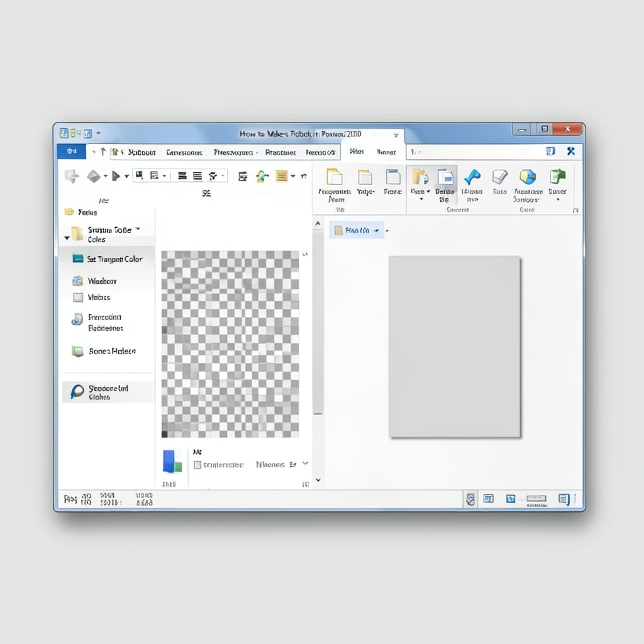The image size is (644, 644).
Task: Open dropdown arrow under the folder-document icon
Action: pyautogui.click(x=421, y=199)
